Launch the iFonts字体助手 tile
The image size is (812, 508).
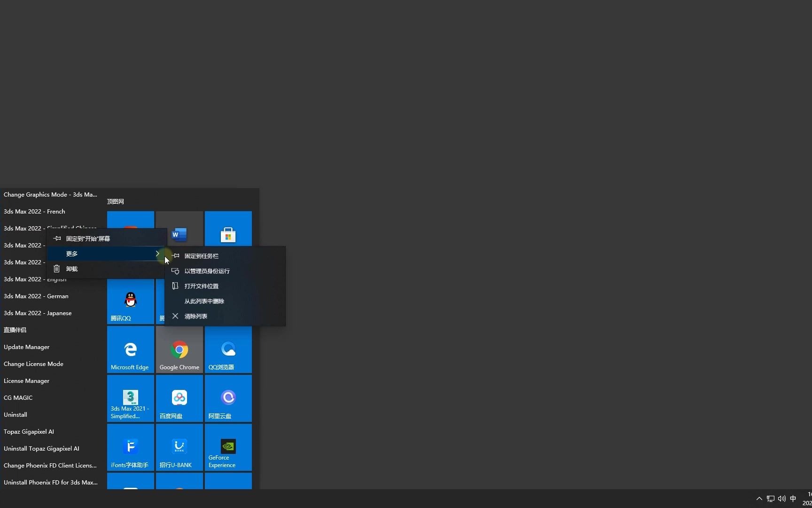[131, 447]
